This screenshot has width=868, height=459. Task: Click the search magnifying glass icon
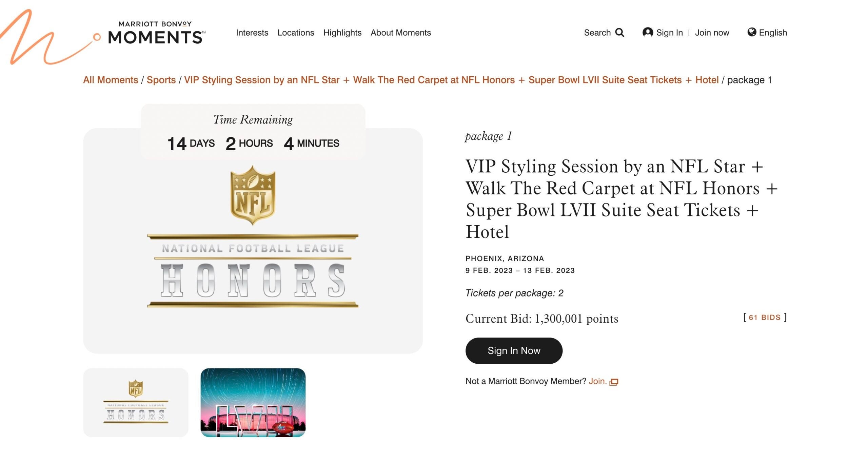pyautogui.click(x=619, y=33)
